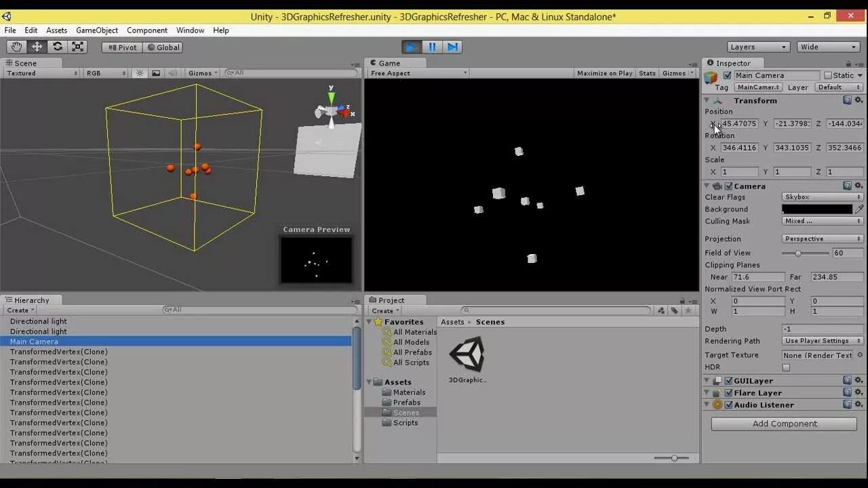Open the Free Aspect dropdown
868x488 pixels.
[418, 73]
